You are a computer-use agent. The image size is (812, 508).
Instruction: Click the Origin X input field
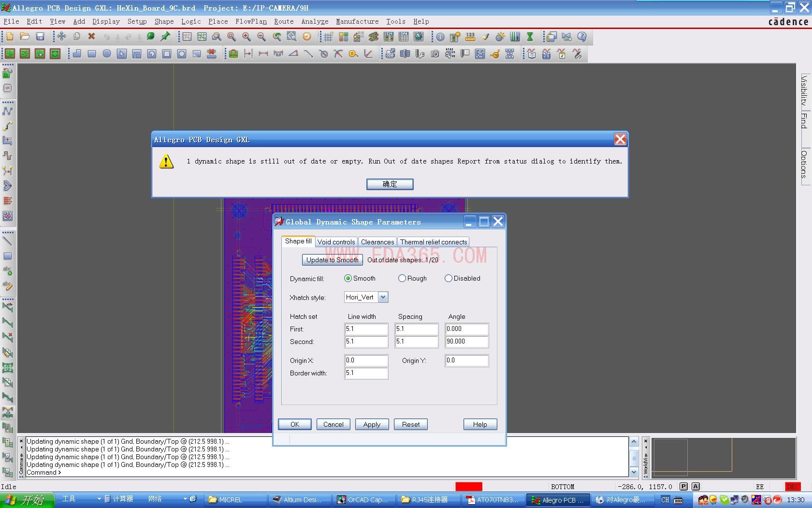[366, 360]
